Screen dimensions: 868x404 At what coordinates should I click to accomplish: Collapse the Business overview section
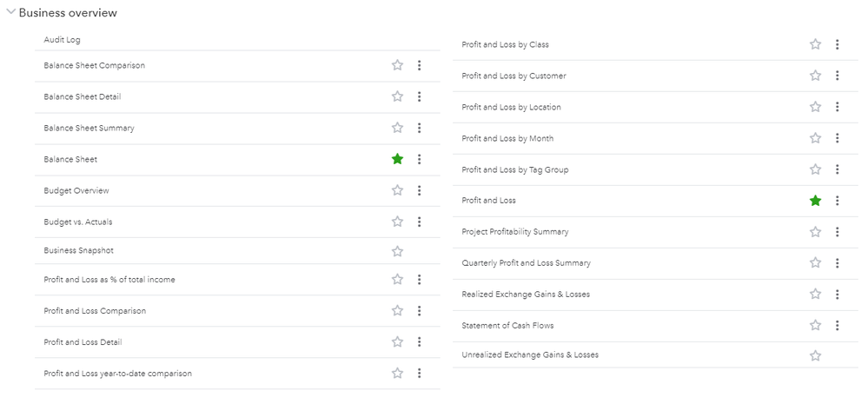[11, 12]
